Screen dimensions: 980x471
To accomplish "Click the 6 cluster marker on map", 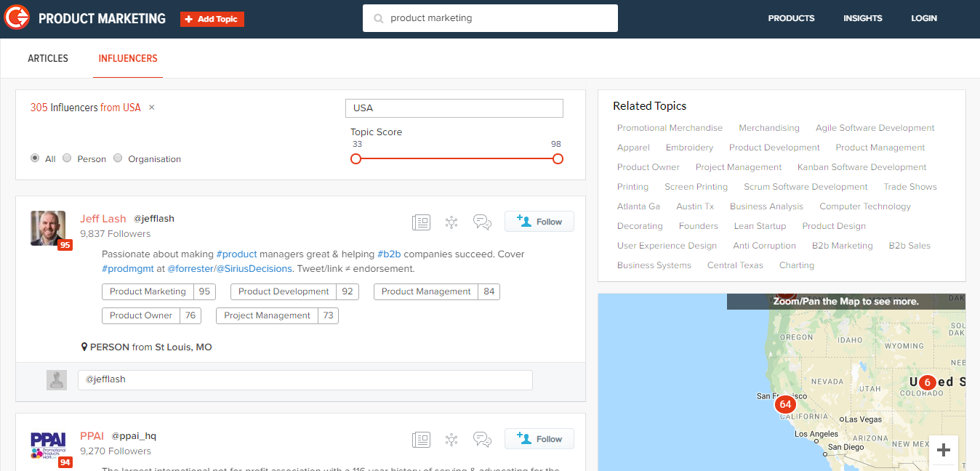I will coord(927,382).
